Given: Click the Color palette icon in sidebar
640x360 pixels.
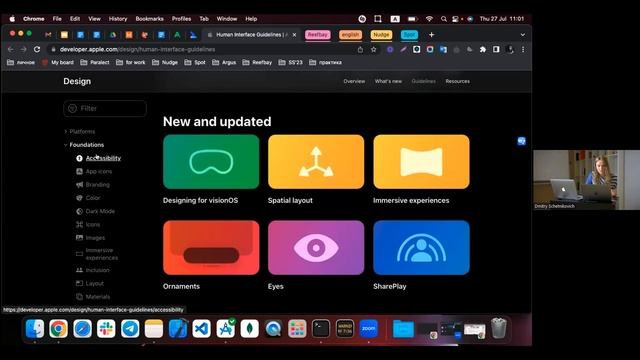Looking at the screenshot, I should (x=79, y=198).
